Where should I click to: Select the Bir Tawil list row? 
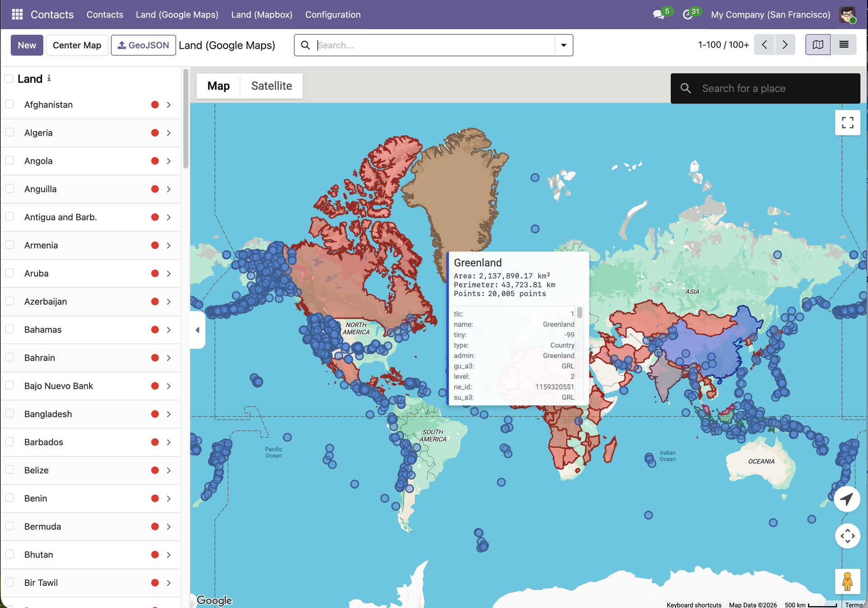click(x=91, y=583)
